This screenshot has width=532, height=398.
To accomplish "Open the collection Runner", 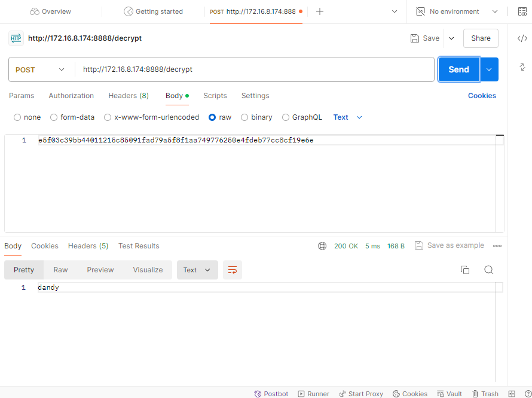I will pos(313,394).
